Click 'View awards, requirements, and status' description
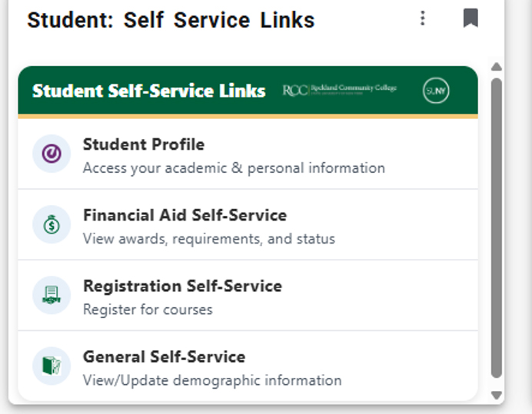The height and width of the screenshot is (414, 532). (x=209, y=239)
